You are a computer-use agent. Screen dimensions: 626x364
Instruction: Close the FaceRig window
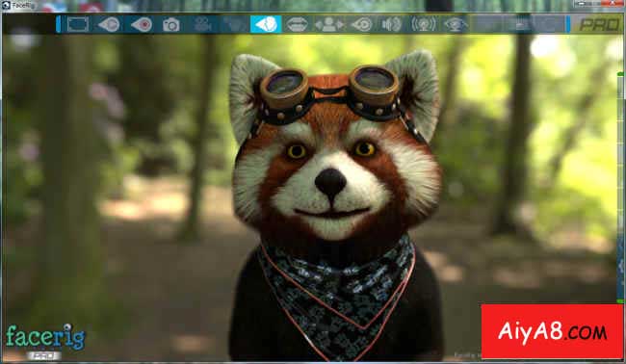point(613,3)
